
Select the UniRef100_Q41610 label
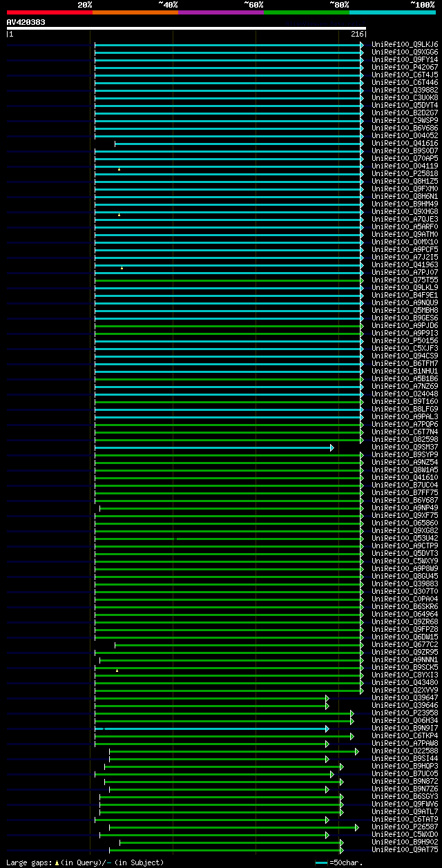point(405,477)
